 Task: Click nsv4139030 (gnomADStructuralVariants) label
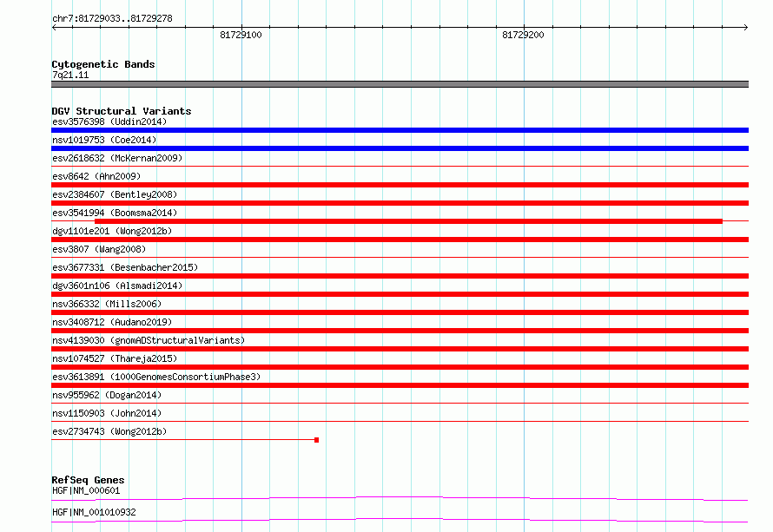point(149,340)
